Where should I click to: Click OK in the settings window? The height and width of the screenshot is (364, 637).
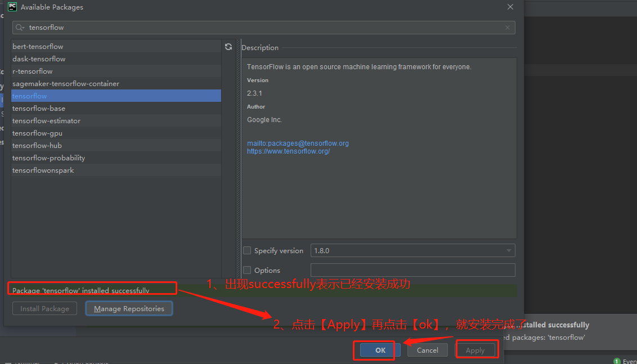[380, 350]
